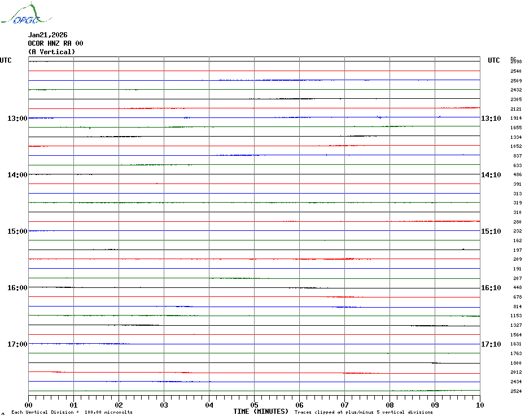
Task: Click the DC offset value 1334
Action: tap(516, 137)
